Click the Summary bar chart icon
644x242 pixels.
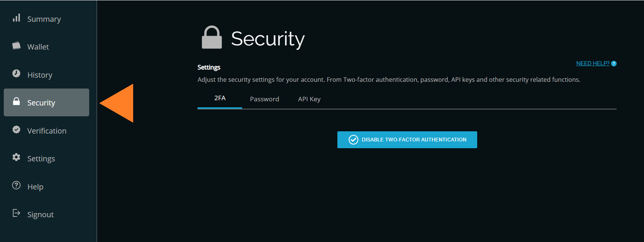point(16,18)
